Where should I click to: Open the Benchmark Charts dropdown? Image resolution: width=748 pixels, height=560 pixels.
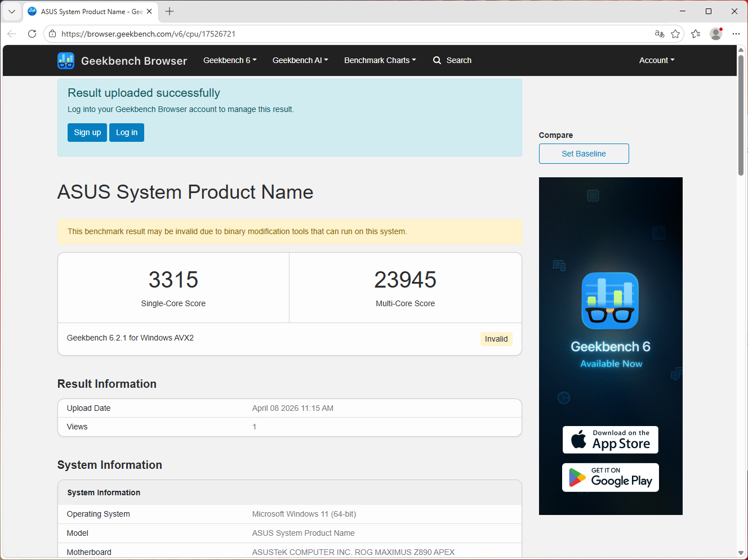[380, 60]
